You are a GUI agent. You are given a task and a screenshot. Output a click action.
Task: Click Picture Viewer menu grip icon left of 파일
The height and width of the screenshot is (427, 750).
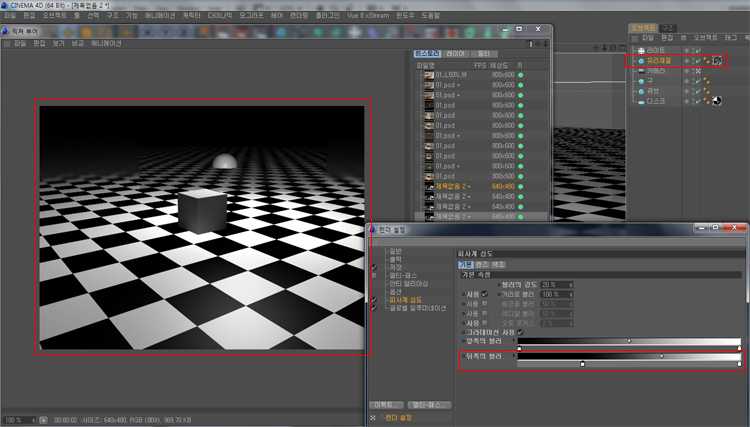coord(7,44)
